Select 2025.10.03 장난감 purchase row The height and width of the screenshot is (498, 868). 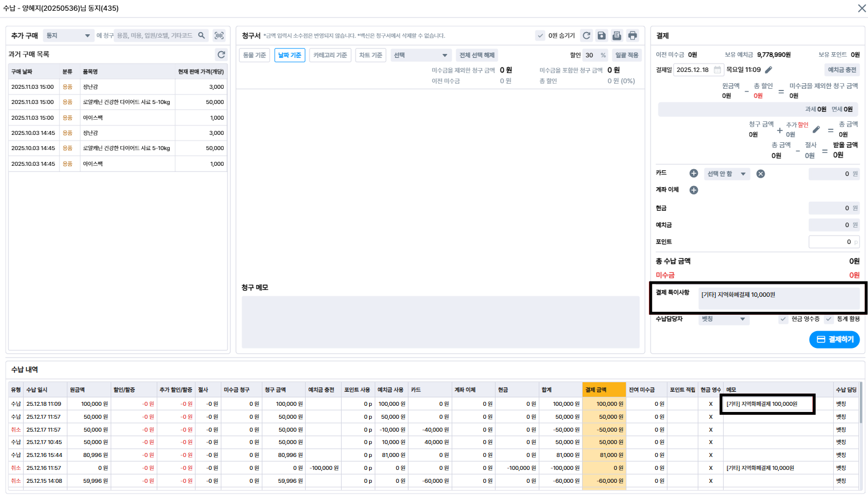(117, 133)
